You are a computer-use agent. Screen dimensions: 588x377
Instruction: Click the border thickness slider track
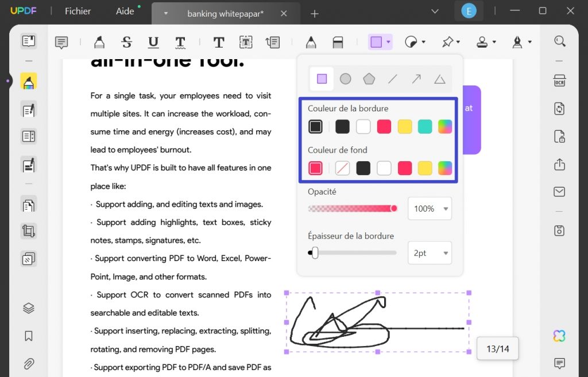tap(352, 252)
